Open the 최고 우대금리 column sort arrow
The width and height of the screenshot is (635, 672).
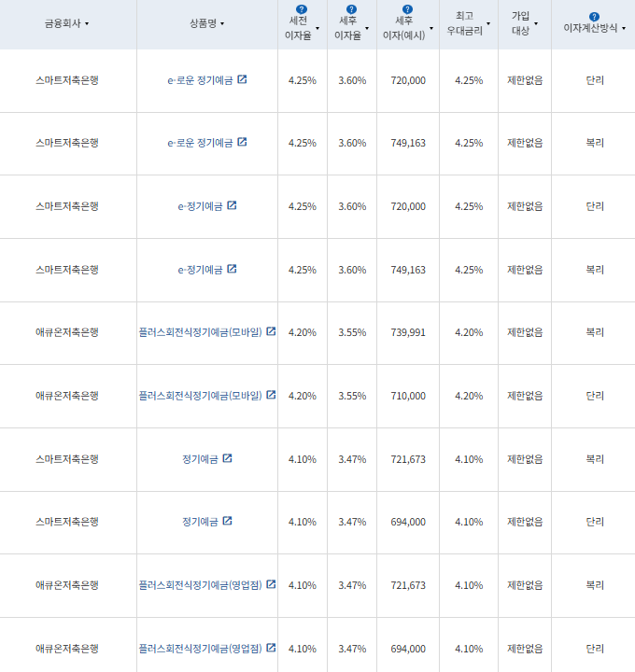(488, 23)
